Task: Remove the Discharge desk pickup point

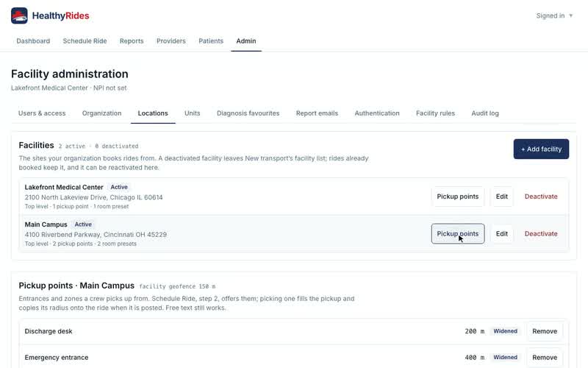Action: [x=545, y=331]
